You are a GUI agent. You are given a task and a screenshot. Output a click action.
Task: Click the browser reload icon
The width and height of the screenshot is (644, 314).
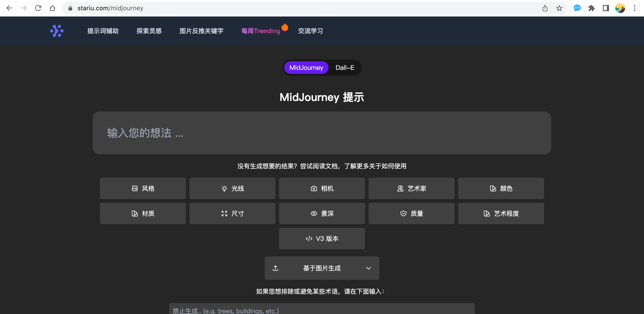click(x=38, y=8)
